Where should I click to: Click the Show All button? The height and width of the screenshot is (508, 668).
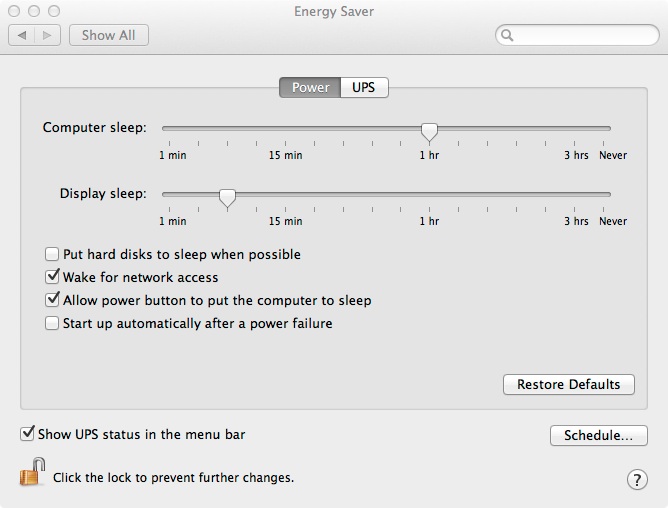[x=109, y=35]
